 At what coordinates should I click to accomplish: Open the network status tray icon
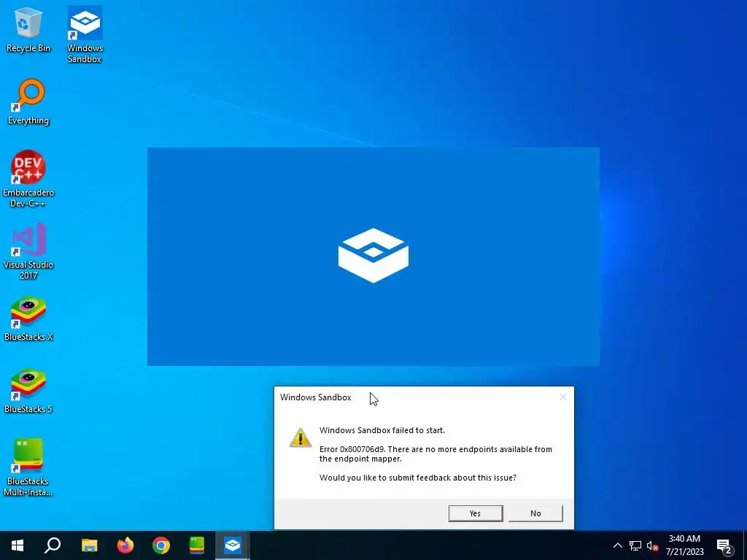click(x=635, y=545)
